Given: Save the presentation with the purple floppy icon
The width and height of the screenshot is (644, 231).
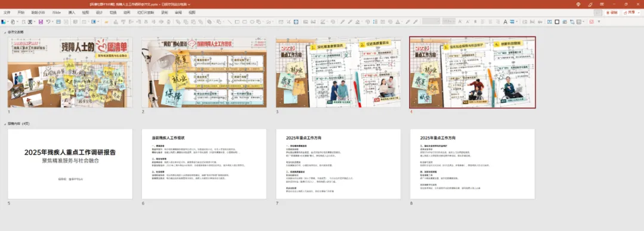Looking at the screenshot, I should click(x=41, y=21).
